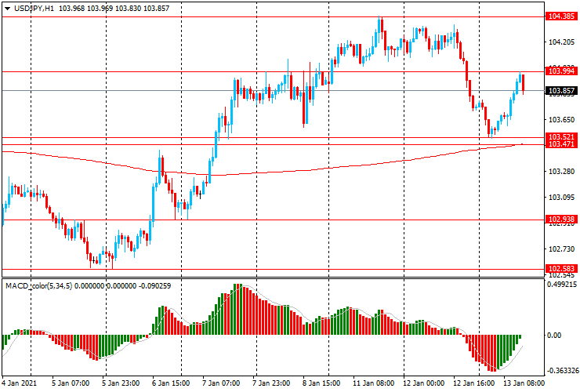Select the red 103.521 price level label

click(561, 137)
